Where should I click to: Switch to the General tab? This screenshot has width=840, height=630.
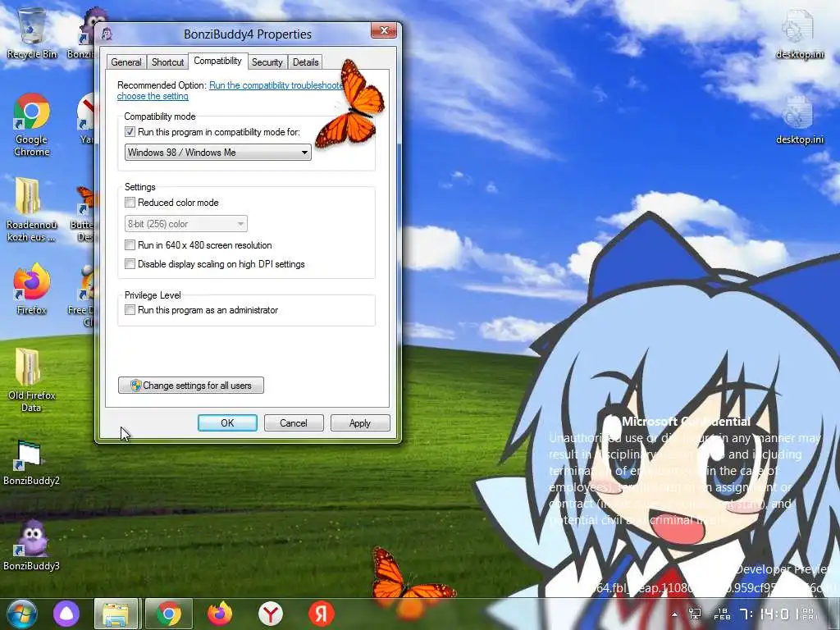click(126, 62)
